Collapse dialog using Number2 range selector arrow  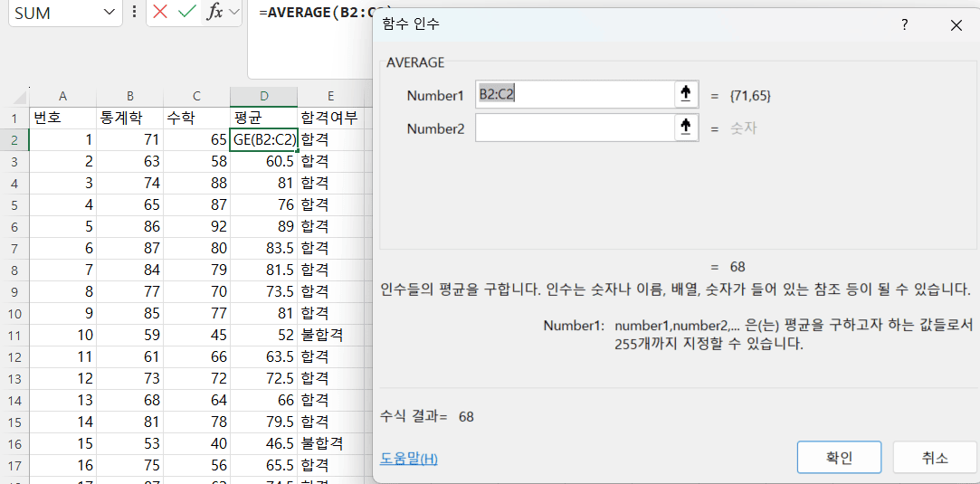[686, 128]
